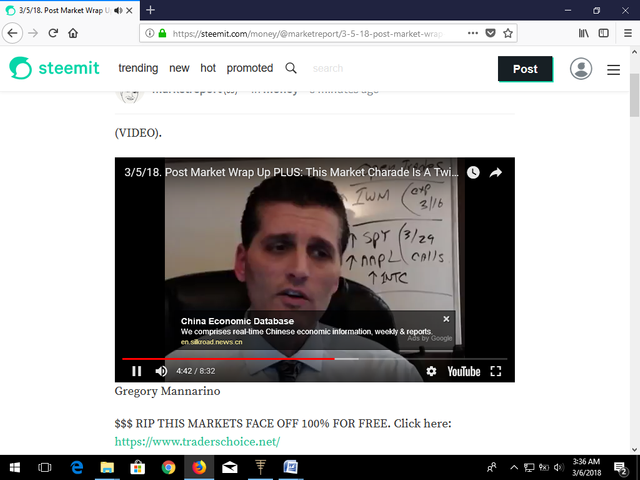The width and height of the screenshot is (640, 480).
Task: Open People icon in system tray
Action: point(492,467)
